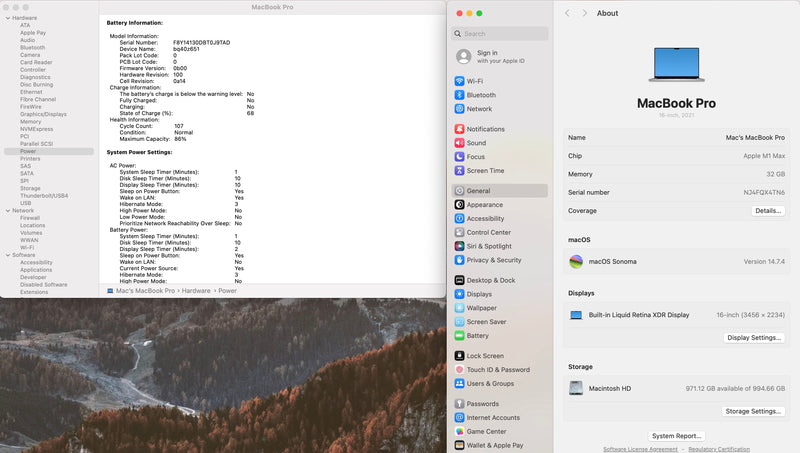Select Camera in System Information sidebar
800x453 pixels.
tap(30, 55)
